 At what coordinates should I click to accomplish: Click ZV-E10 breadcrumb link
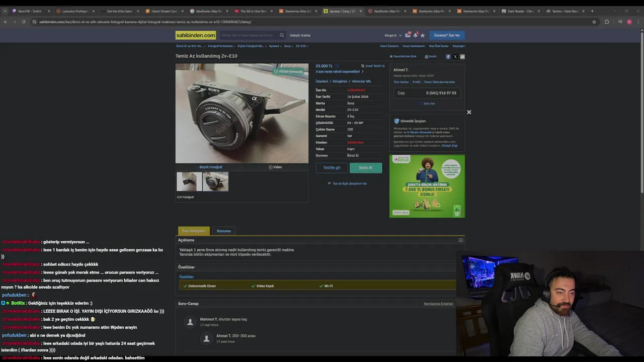click(301, 46)
